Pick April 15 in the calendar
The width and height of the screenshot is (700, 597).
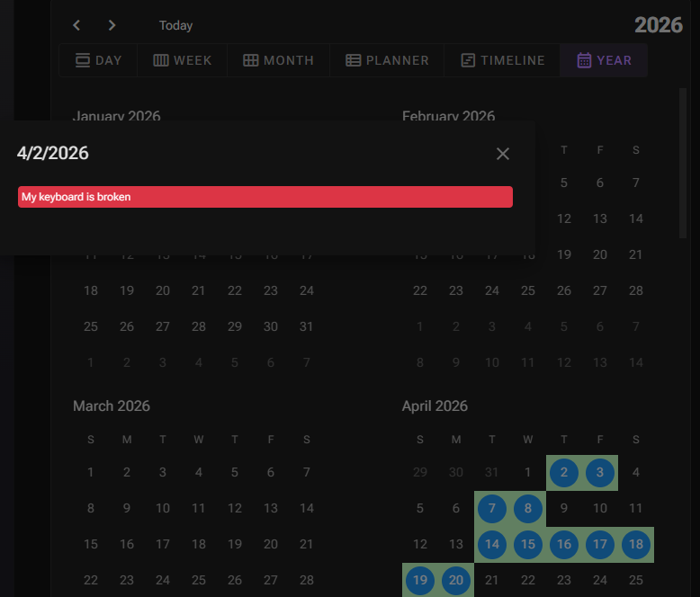[x=528, y=544]
